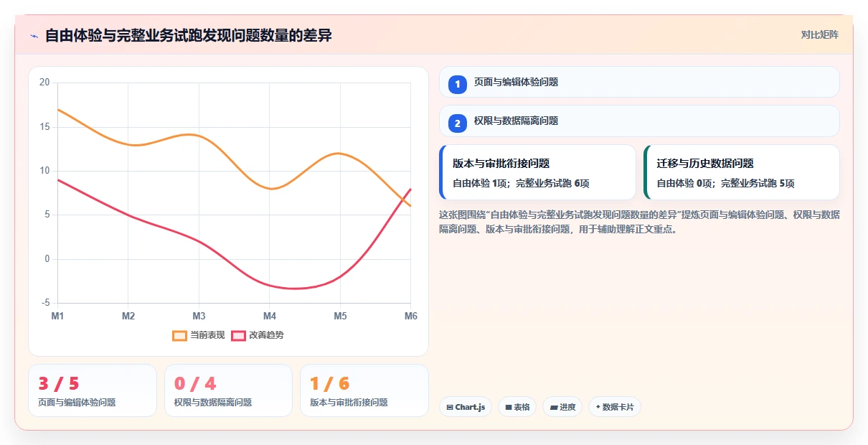Select the 权限与数据隔离问题 list row
868x445 pixels.
tap(639, 121)
